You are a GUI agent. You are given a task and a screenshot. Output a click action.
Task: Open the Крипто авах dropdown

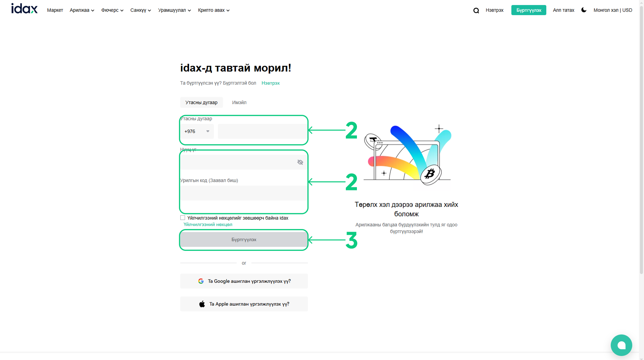pos(214,10)
